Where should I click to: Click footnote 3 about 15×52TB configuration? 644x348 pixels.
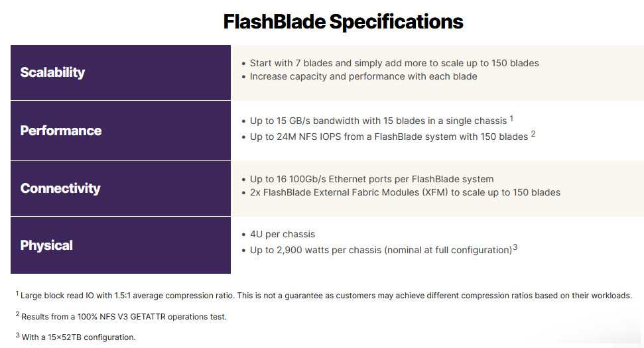[76, 337]
